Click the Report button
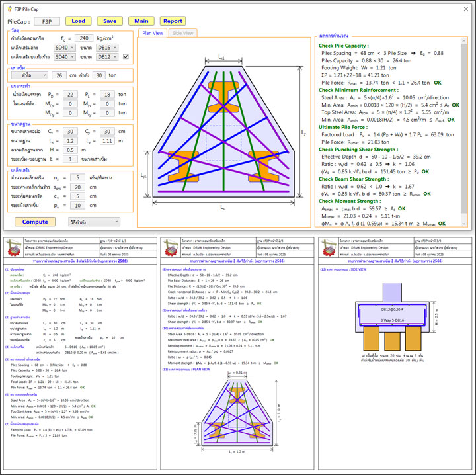The height and width of the screenshot is (475, 476). click(173, 21)
